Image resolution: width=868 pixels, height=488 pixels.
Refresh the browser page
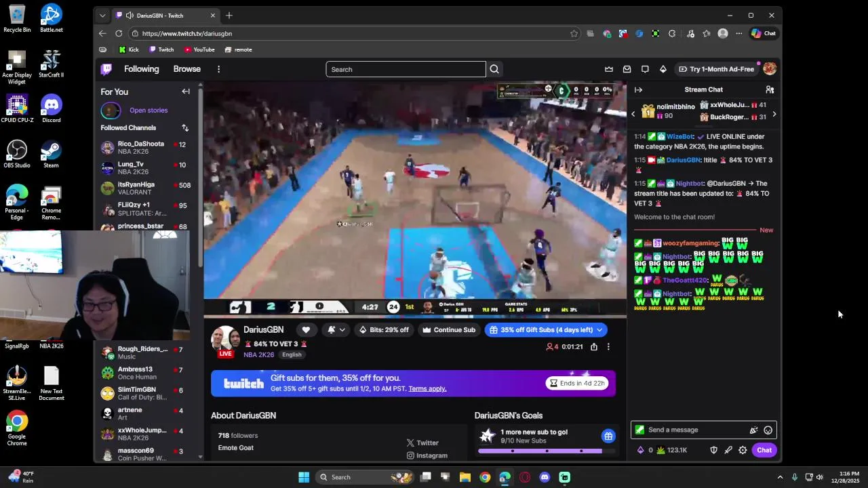pyautogui.click(x=119, y=33)
